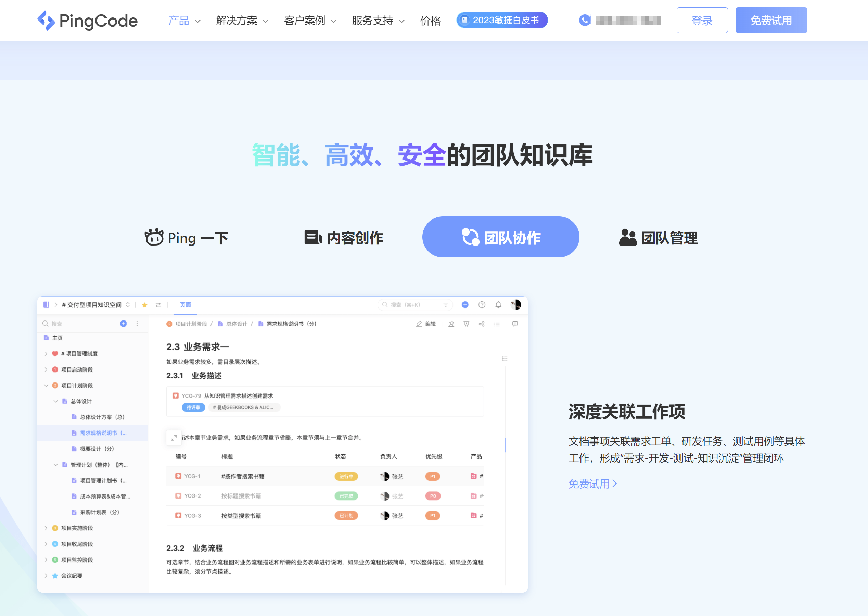
Task: Collapse the 管理计划（整体） node
Action: [55, 465]
